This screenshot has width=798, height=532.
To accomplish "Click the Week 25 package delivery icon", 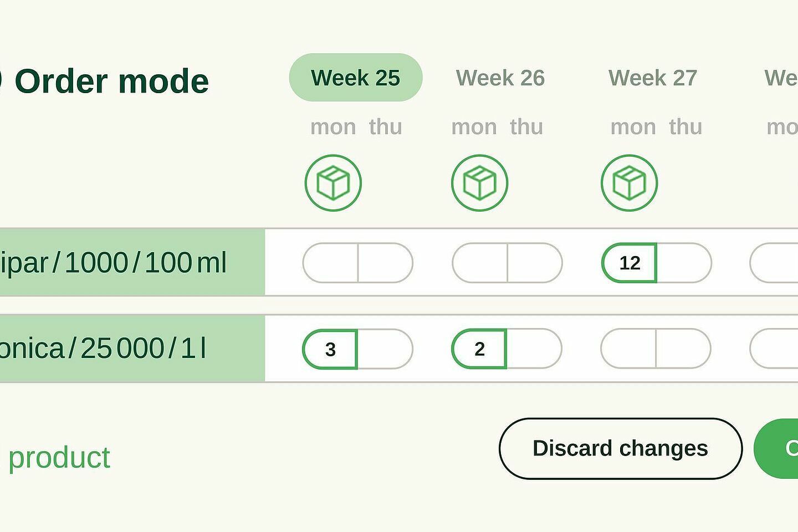I will [333, 183].
